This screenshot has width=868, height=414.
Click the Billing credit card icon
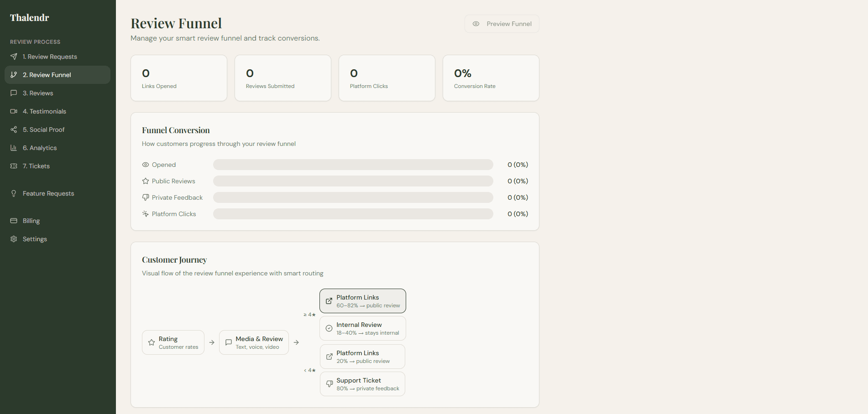13,221
